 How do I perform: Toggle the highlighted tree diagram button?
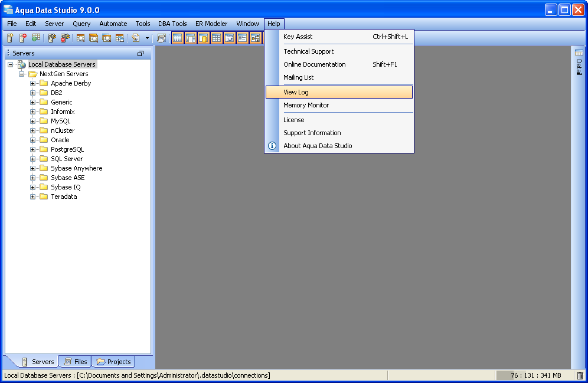pyautogui.click(x=256, y=38)
